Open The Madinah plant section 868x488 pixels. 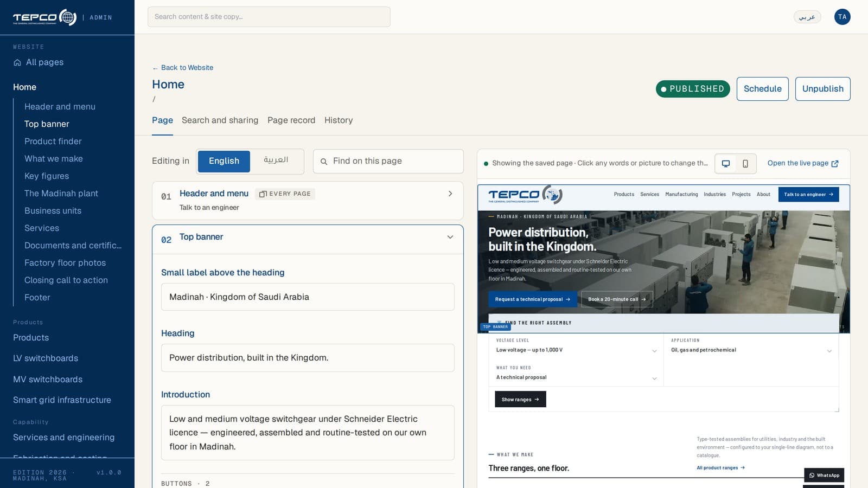click(61, 194)
